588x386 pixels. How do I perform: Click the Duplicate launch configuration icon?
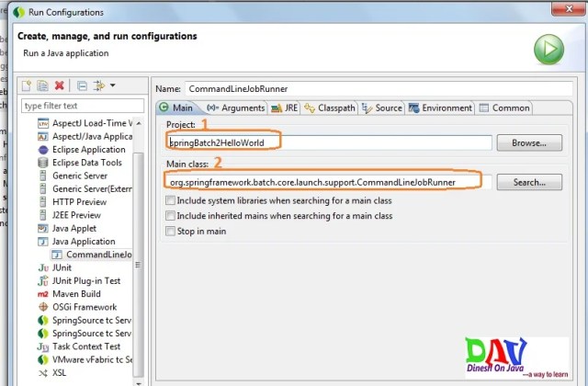(x=43, y=85)
